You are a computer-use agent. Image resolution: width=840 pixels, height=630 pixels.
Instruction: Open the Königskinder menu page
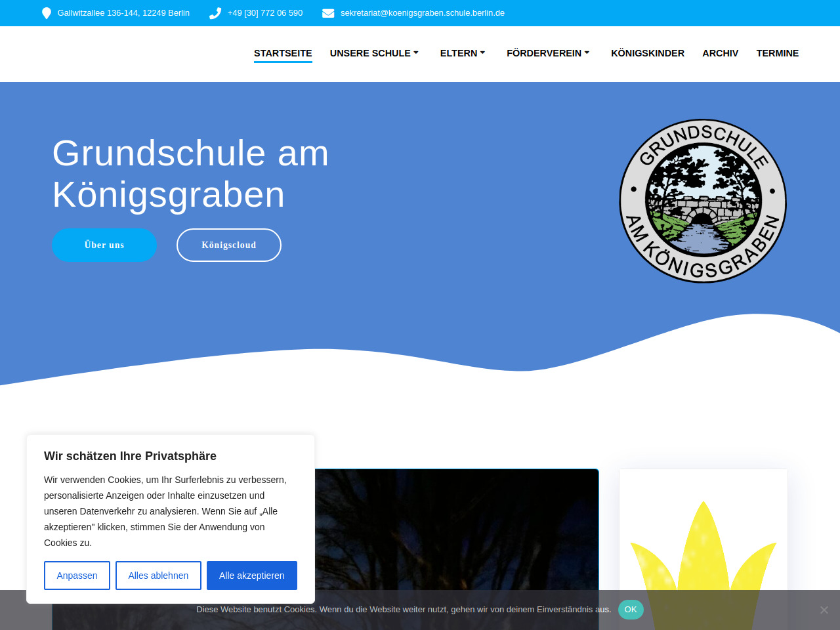(x=647, y=53)
